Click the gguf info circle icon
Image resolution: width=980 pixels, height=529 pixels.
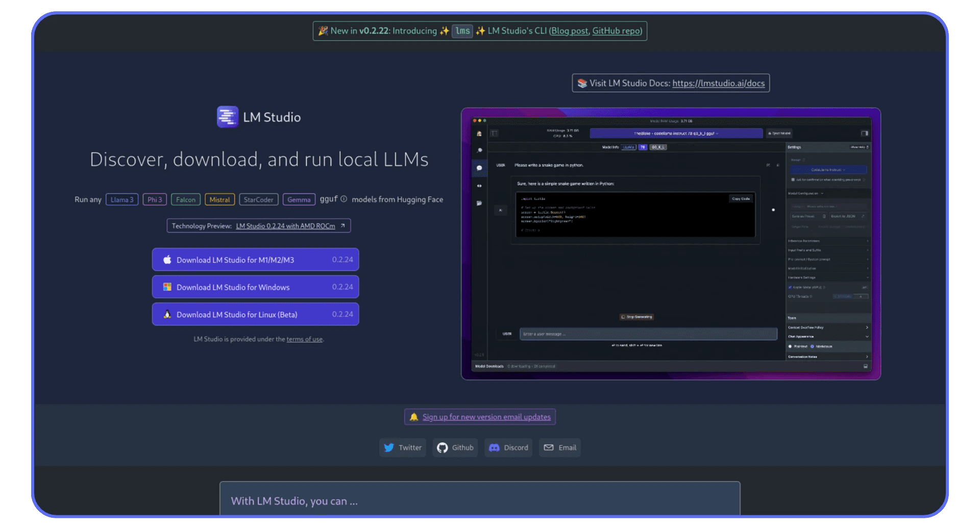(344, 199)
